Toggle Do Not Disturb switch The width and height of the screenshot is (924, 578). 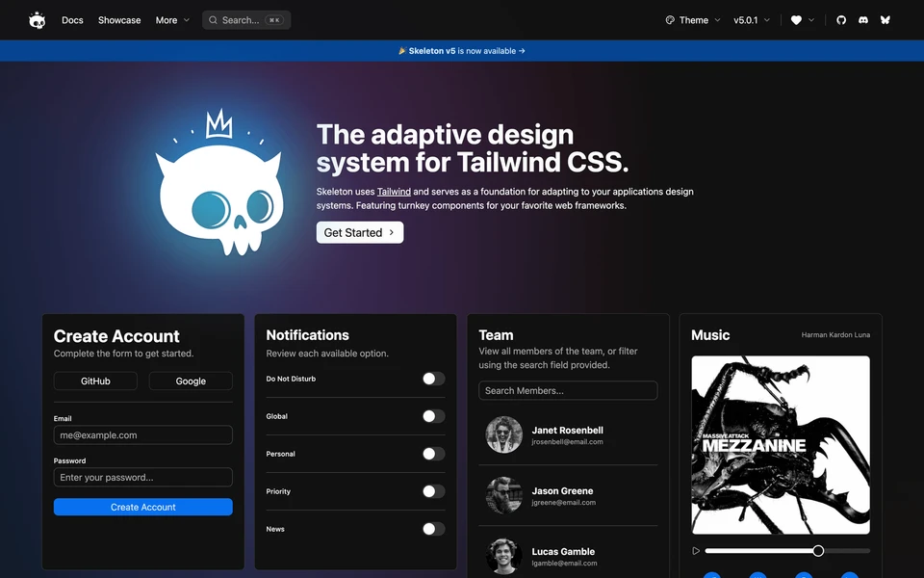(x=434, y=379)
